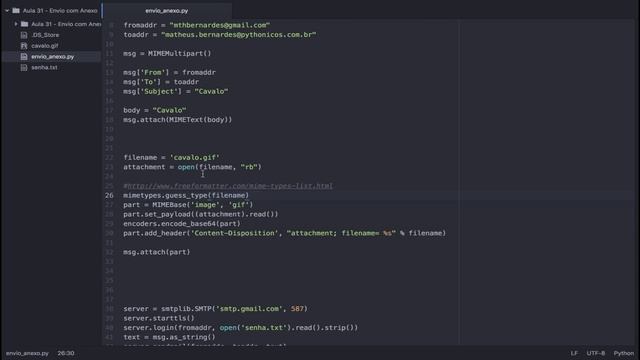Viewport: 640px width, 360px height.
Task: Open .DS_Store in the tree view
Action: pyautogui.click(x=45, y=35)
